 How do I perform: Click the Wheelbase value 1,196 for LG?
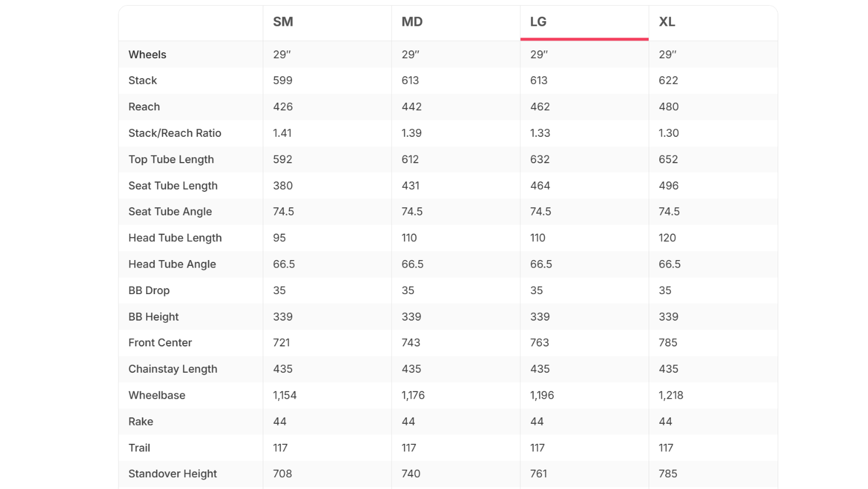542,396
